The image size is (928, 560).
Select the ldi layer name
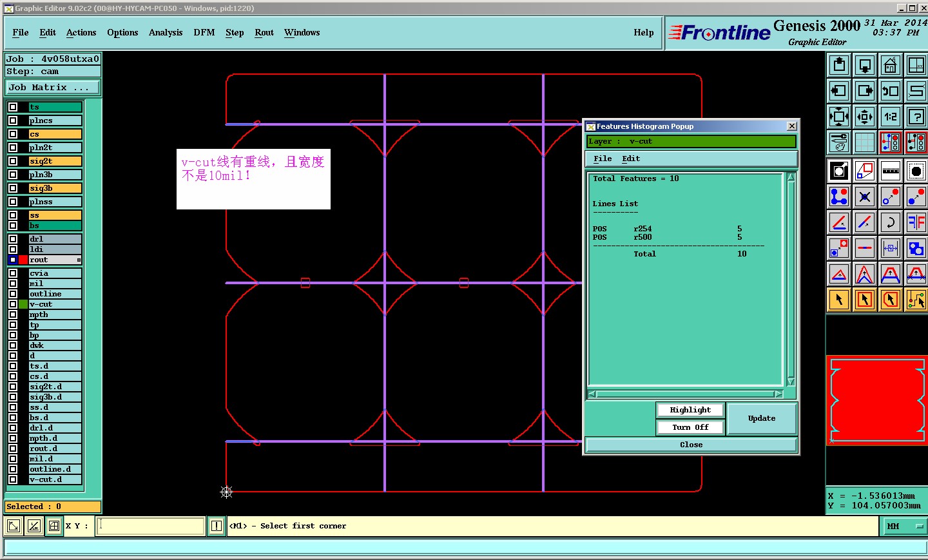[55, 249]
